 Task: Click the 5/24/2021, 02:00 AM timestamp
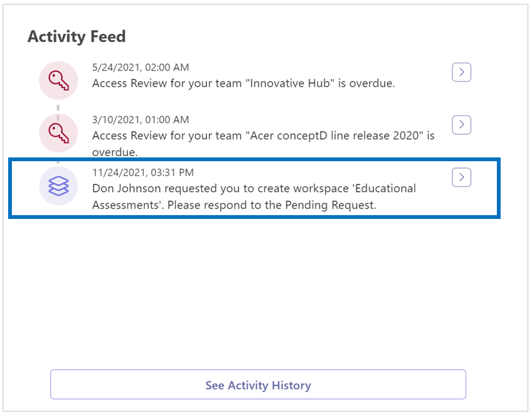(141, 67)
